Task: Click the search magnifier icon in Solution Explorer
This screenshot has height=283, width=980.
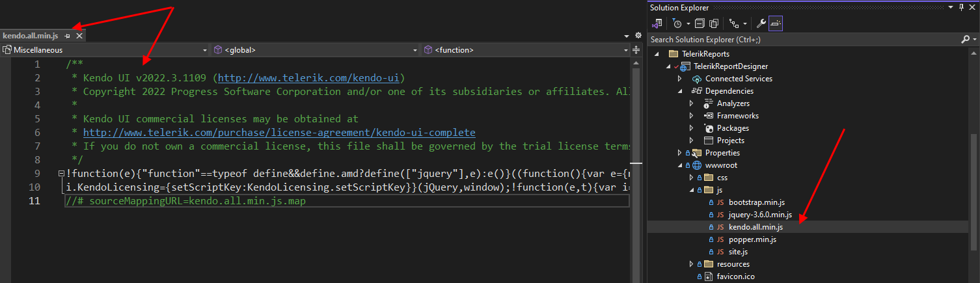Action: click(965, 40)
